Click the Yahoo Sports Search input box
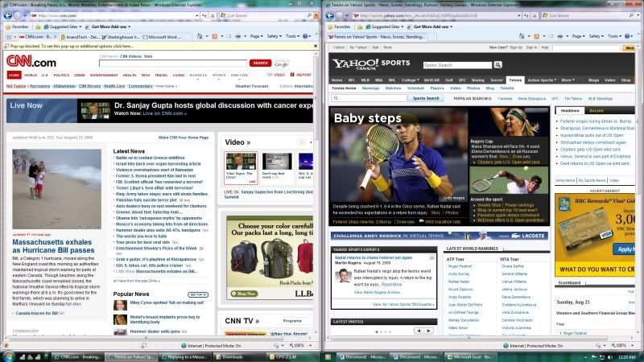Image resolution: width=644 pixels, height=362 pixels. [x=457, y=65]
